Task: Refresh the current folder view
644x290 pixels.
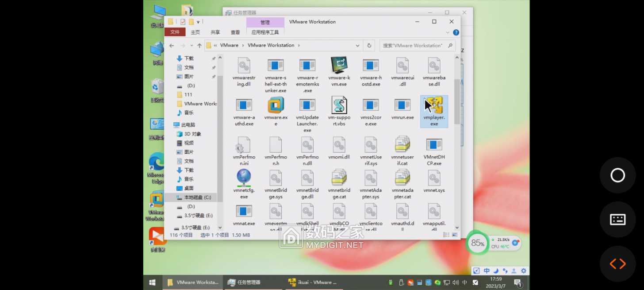Action: pyautogui.click(x=369, y=45)
